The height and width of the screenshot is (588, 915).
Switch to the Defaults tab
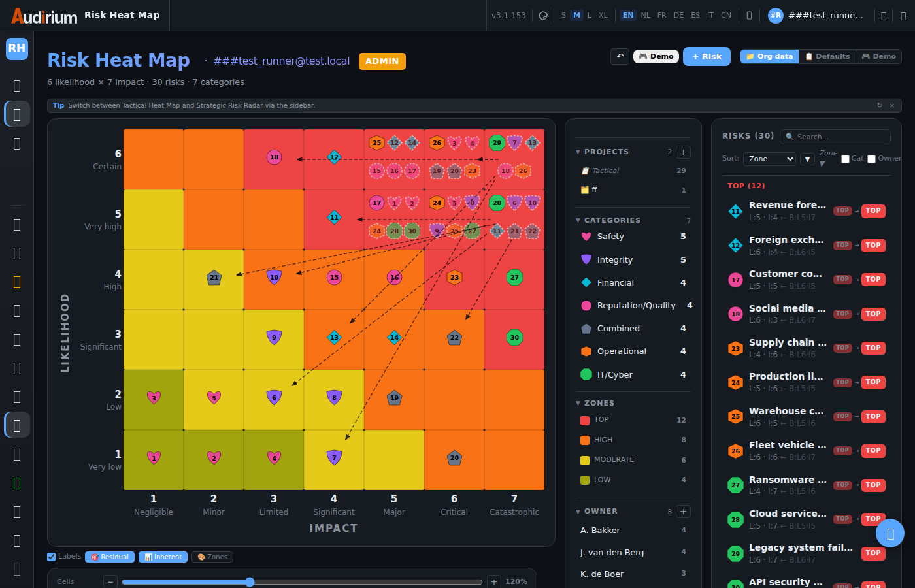pos(827,56)
